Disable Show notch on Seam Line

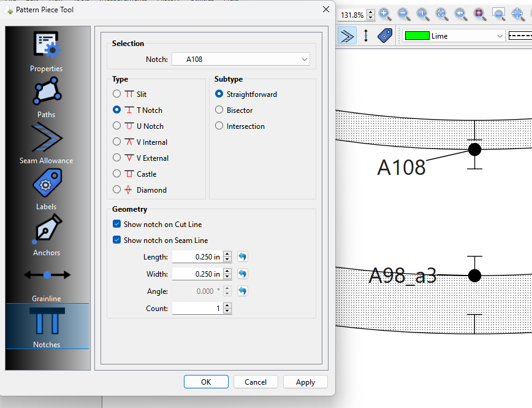[x=117, y=241]
